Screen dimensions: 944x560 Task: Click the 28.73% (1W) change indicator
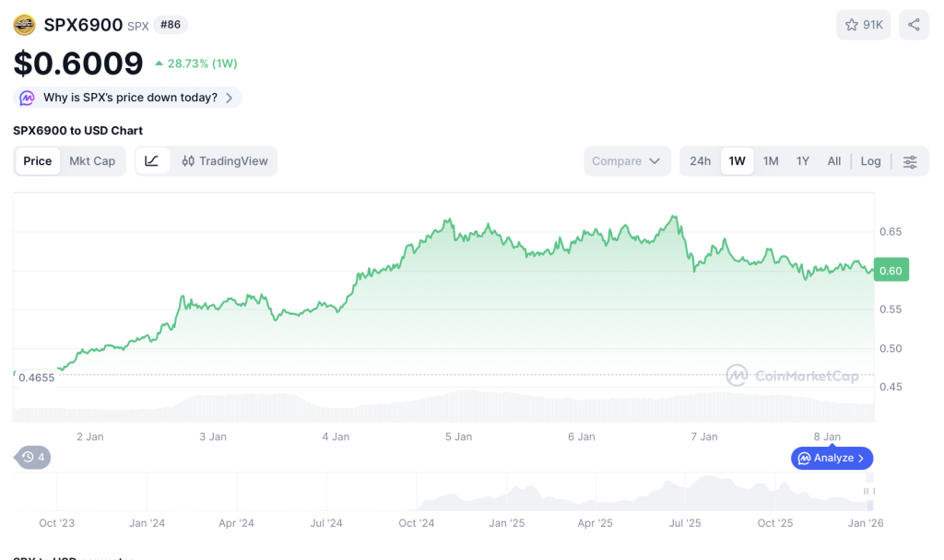pos(196,64)
